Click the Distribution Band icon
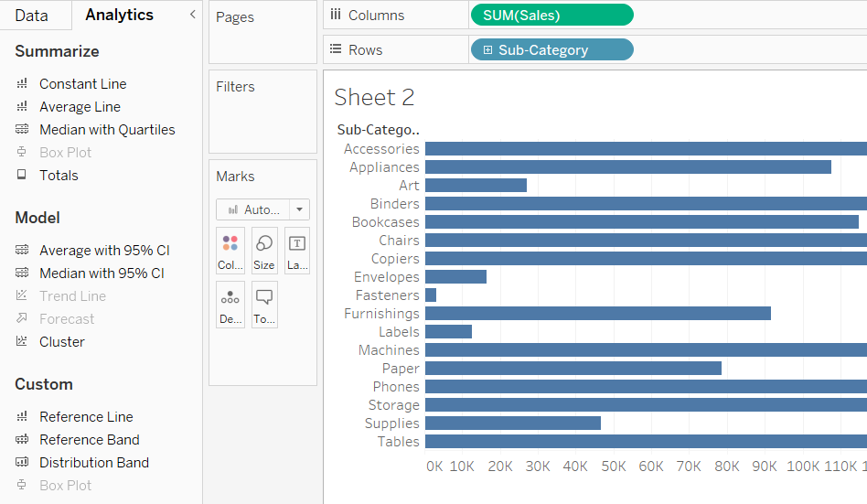This screenshot has height=504, width=867. [x=22, y=463]
